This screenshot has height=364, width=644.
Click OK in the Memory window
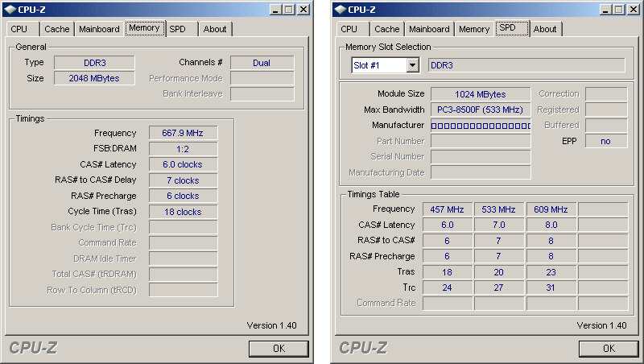tap(279, 349)
